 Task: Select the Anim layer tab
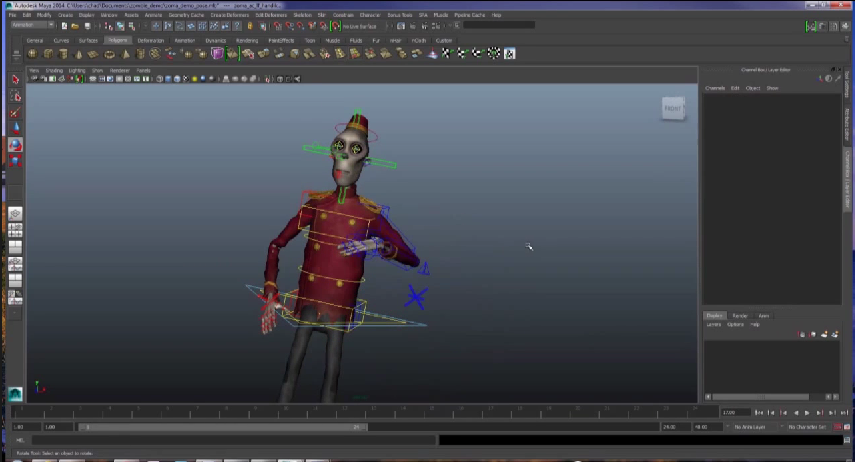click(763, 316)
